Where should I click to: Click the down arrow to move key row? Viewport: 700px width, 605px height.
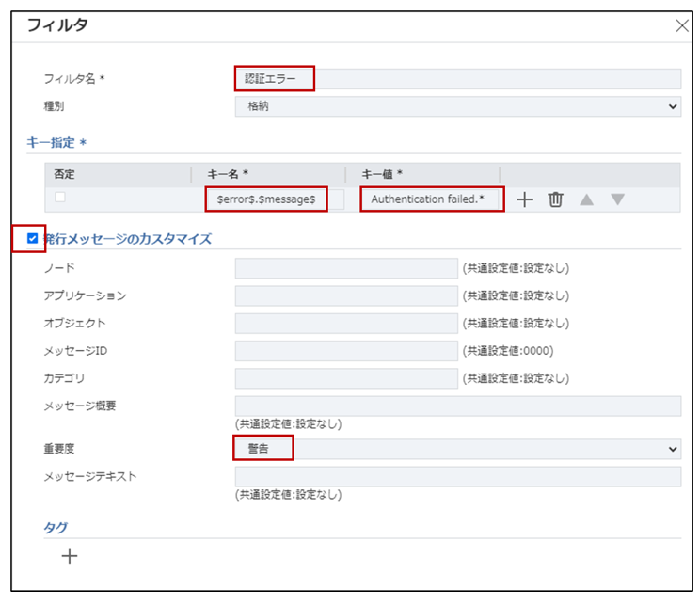617,199
